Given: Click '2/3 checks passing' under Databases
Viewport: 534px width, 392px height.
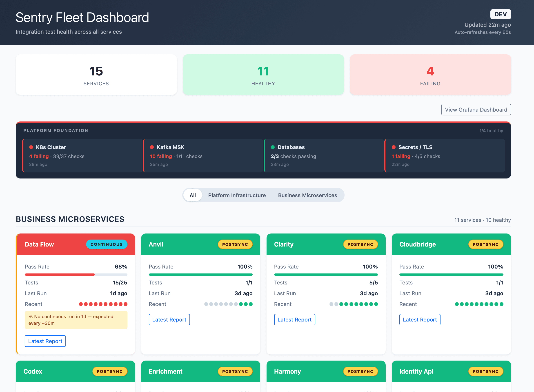Looking at the screenshot, I should coord(293,156).
